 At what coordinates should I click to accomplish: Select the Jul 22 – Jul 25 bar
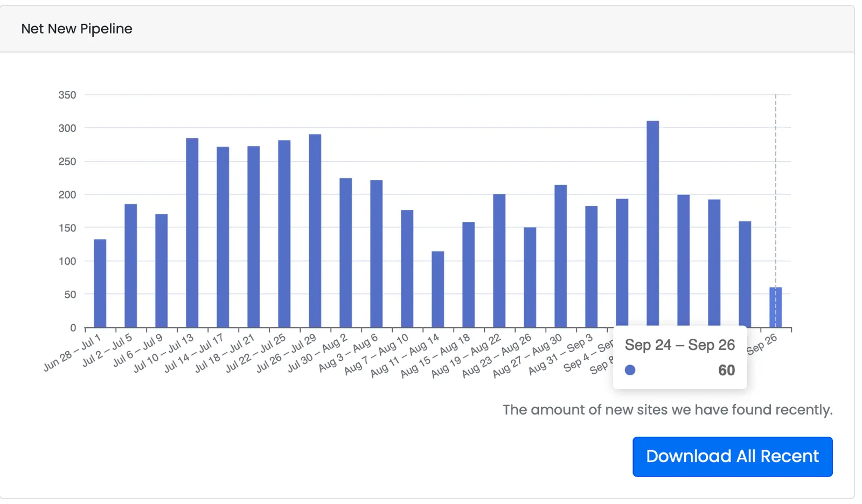click(284, 234)
